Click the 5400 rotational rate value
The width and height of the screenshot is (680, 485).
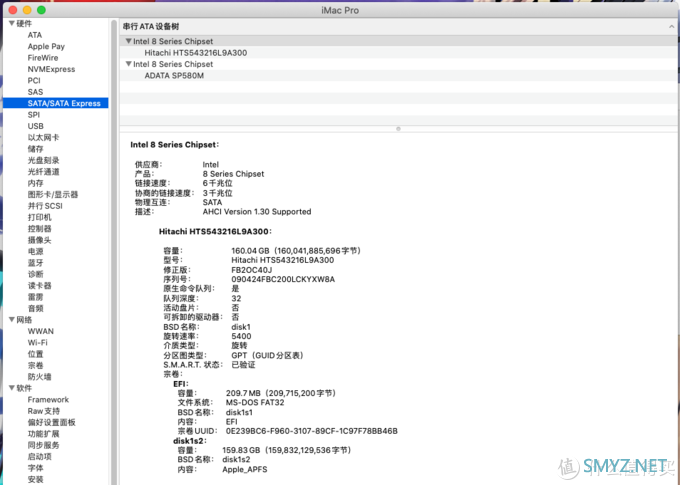(x=241, y=336)
